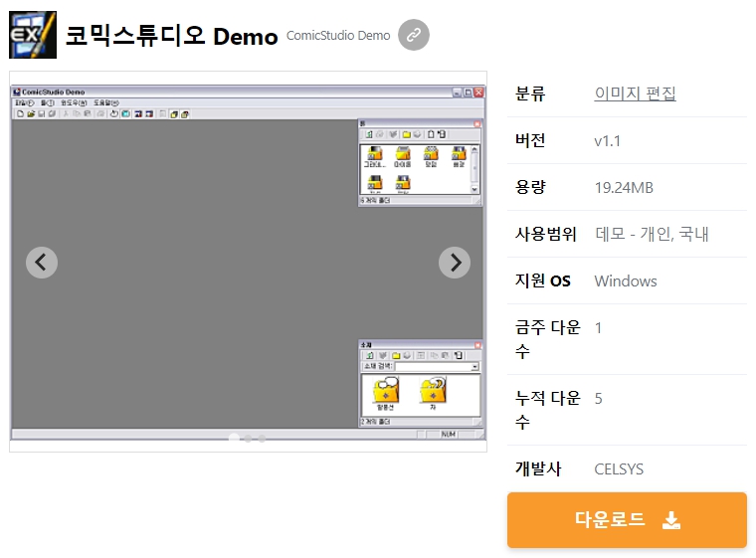The image size is (756, 558).
Task: Select the cumulative download count 5
Action: click(598, 399)
